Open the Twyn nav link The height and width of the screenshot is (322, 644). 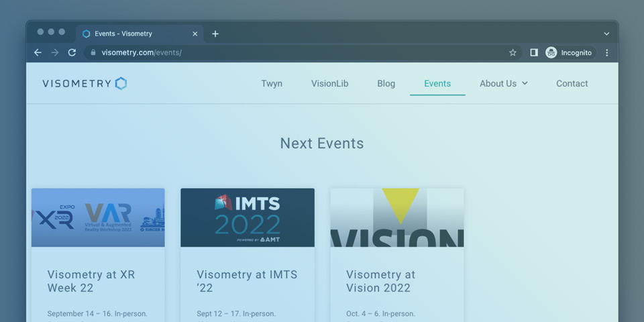click(x=272, y=83)
